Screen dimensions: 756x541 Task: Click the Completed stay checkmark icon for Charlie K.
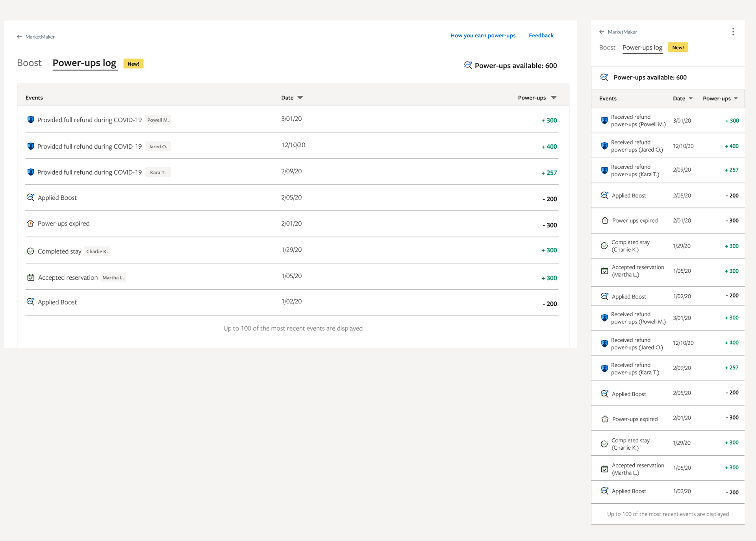pos(30,251)
